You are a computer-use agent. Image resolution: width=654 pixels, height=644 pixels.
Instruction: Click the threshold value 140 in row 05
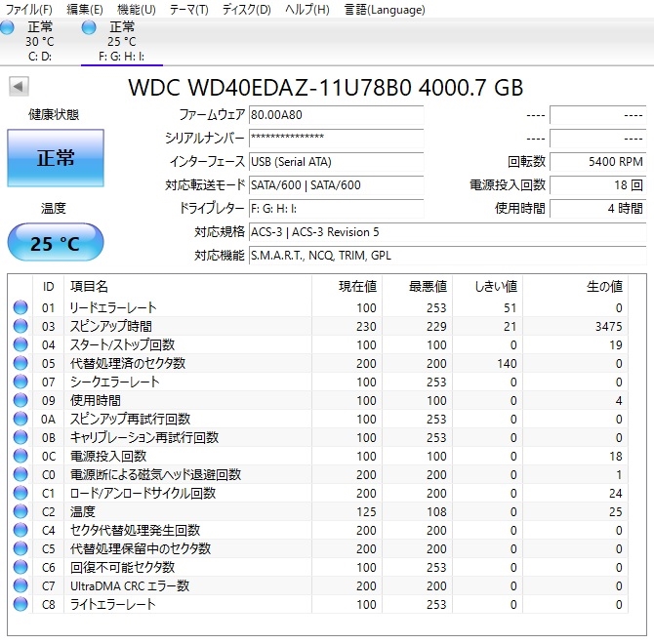(x=507, y=364)
